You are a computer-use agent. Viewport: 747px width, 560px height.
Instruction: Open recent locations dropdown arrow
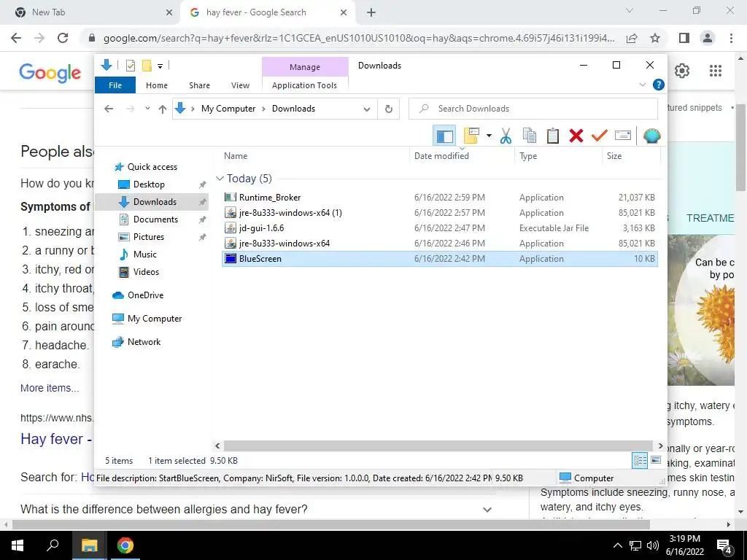147,109
